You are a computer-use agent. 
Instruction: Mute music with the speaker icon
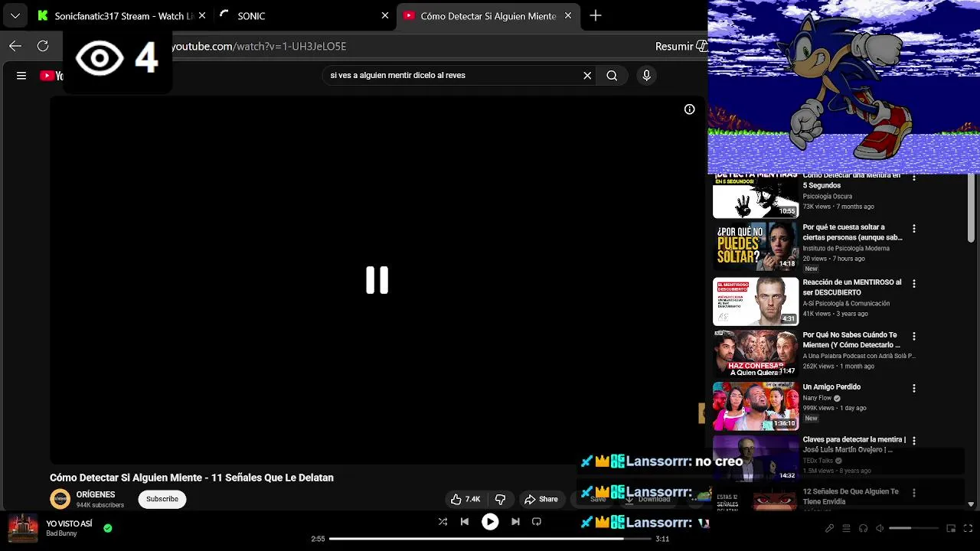click(880, 528)
